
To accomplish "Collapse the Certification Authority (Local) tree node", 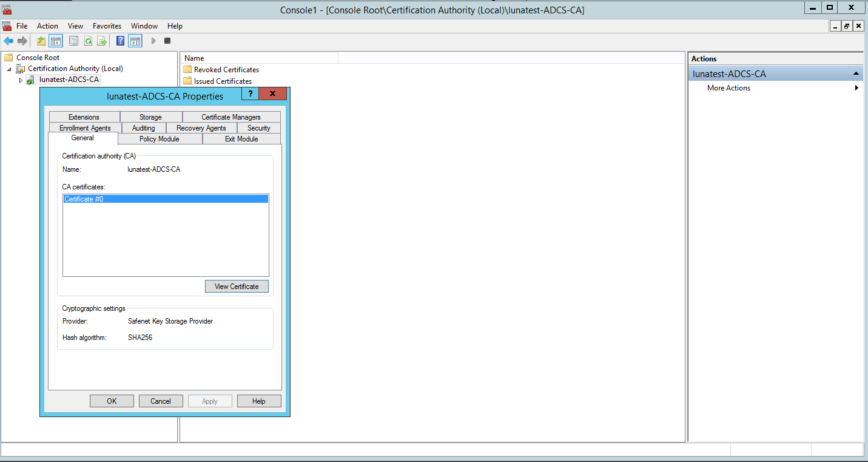I will click(9, 69).
